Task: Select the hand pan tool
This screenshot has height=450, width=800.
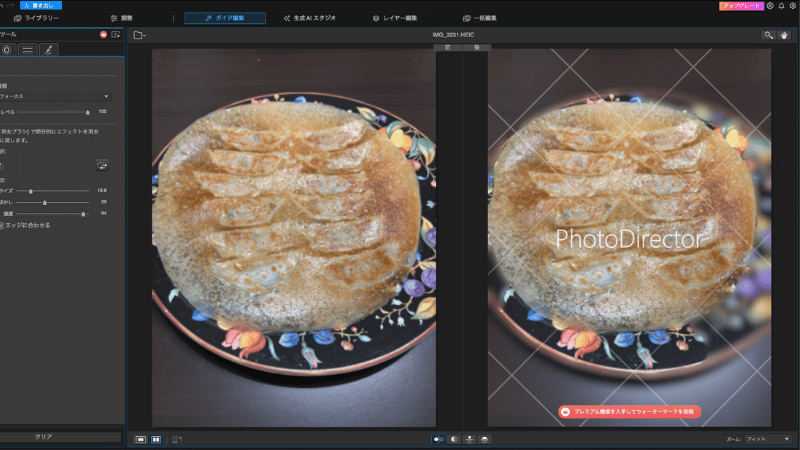Action: click(x=784, y=35)
